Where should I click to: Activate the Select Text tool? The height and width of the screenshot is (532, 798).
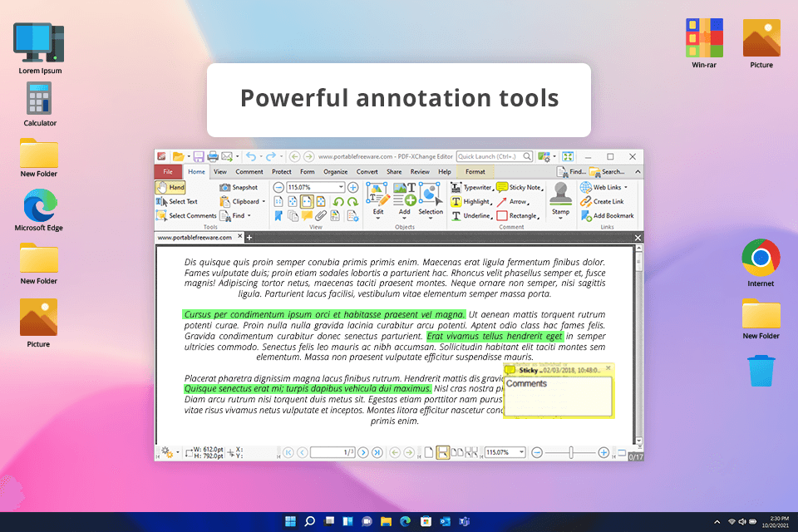tap(177, 202)
